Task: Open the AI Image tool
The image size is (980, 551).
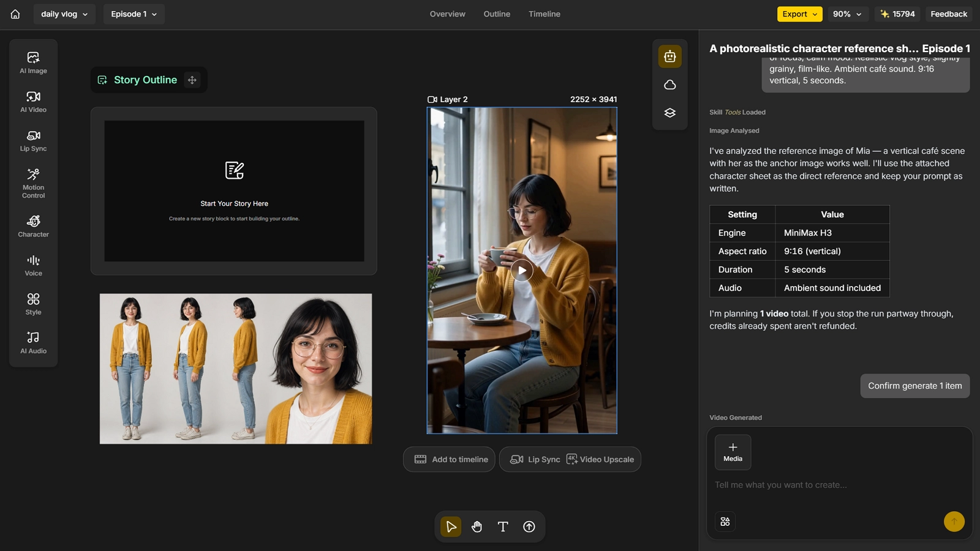Action: pos(33,62)
